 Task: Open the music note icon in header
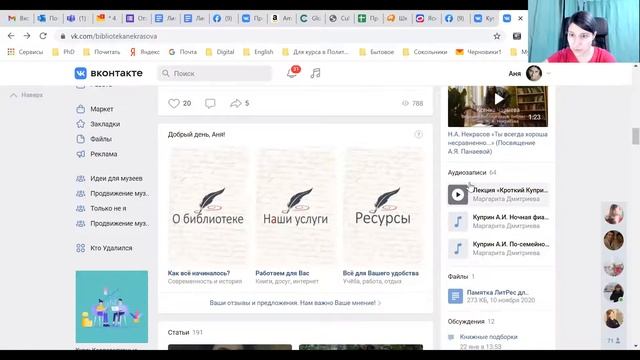tap(315, 73)
